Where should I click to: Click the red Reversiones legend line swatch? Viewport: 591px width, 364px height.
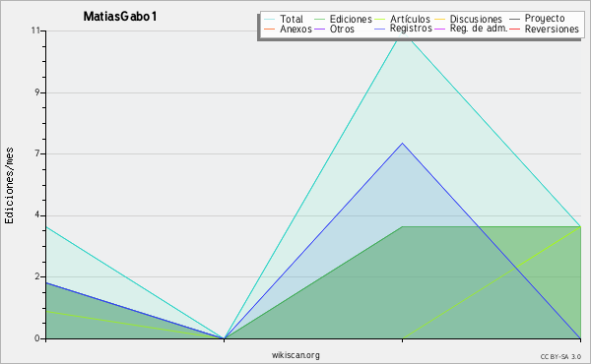tap(514, 29)
